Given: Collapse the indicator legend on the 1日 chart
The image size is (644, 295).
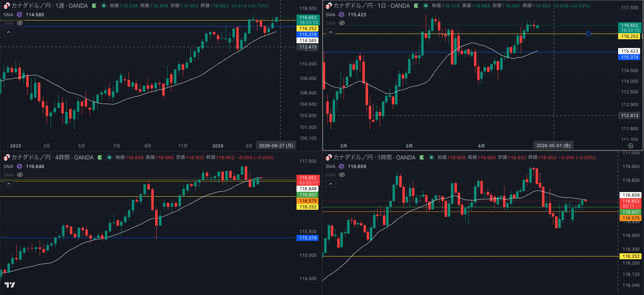Looking at the screenshot, I should [331, 32].
